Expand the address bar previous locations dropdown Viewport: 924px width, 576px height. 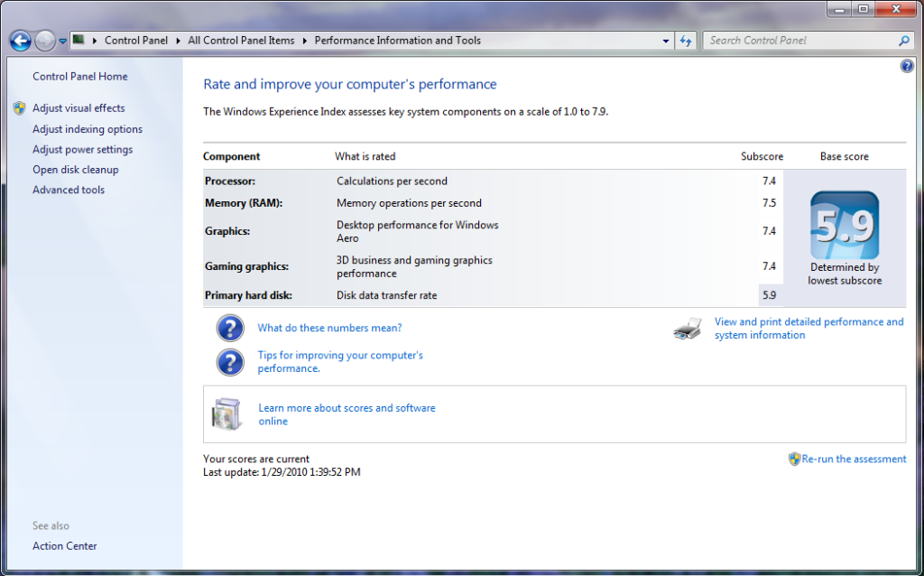point(666,41)
